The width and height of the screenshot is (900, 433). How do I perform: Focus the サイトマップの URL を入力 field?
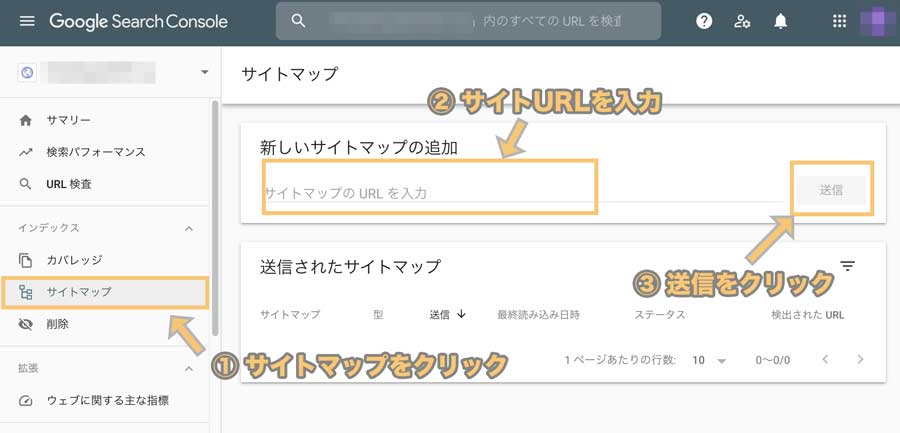[x=521, y=193]
